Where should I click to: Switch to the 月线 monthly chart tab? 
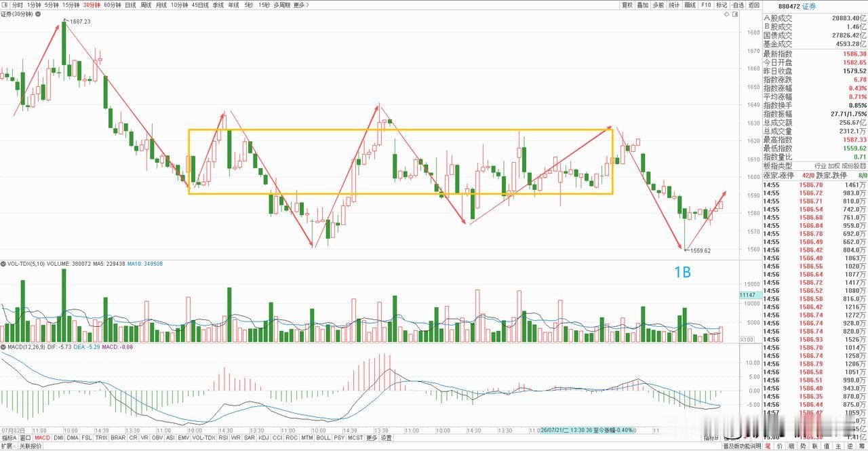161,5
